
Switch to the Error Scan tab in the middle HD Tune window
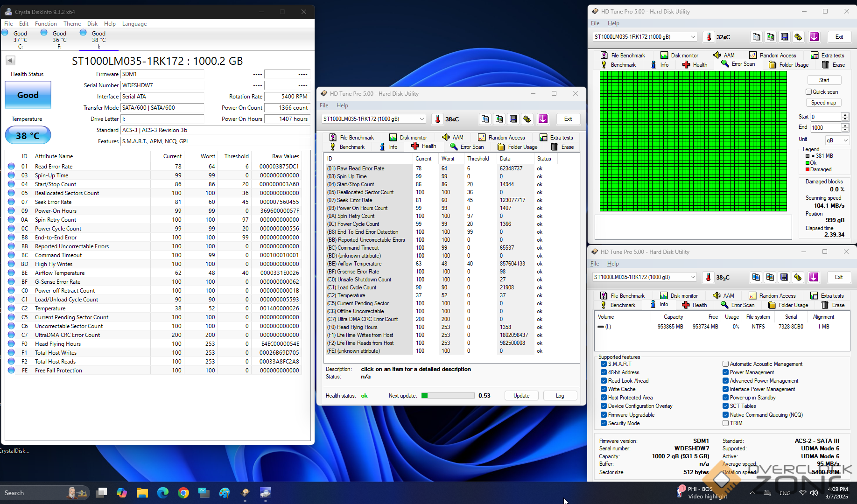pyautogui.click(x=467, y=147)
